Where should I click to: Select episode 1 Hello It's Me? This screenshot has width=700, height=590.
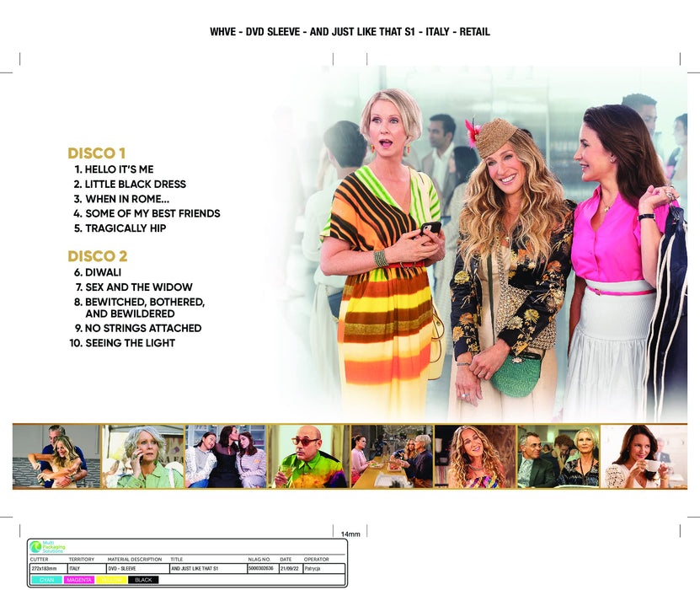point(114,169)
